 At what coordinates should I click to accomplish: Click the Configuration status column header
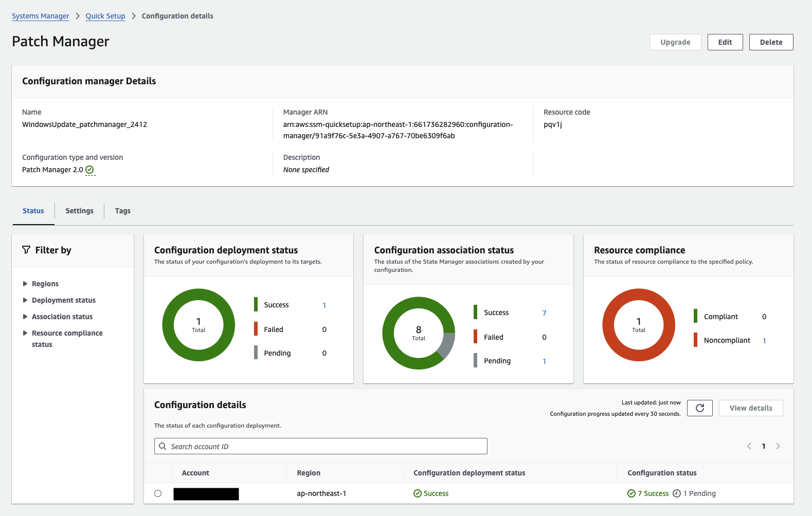point(662,473)
